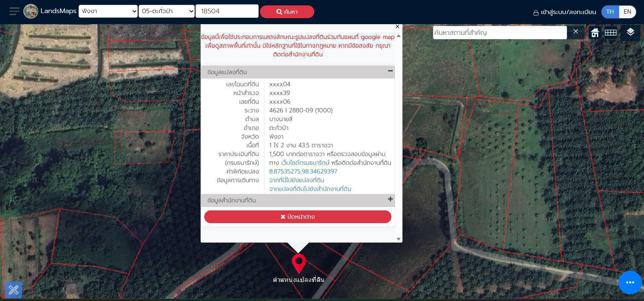The width and height of the screenshot is (644, 301).
Task: Click the ปิดหน้าต่าง close window button
Action: (x=298, y=217)
